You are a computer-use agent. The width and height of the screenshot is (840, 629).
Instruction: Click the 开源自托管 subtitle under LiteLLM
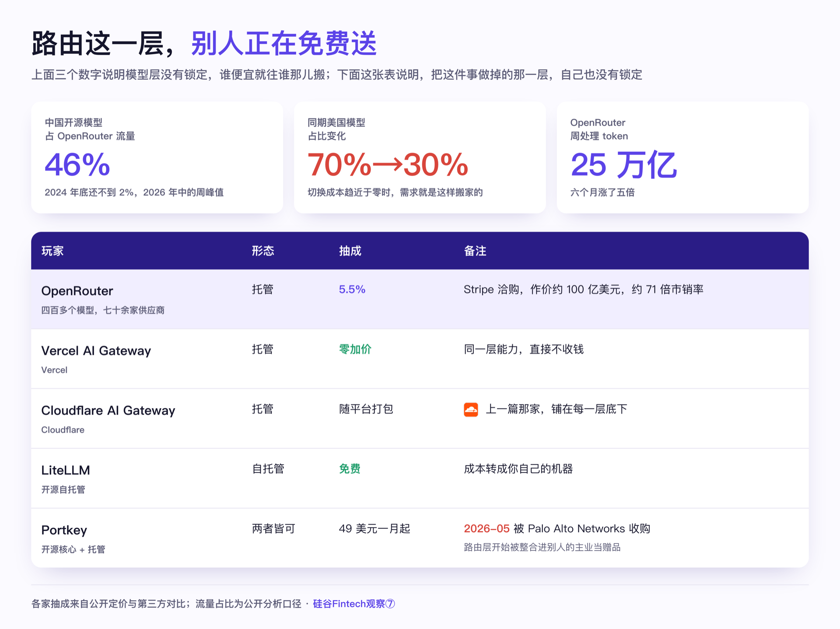click(63, 489)
